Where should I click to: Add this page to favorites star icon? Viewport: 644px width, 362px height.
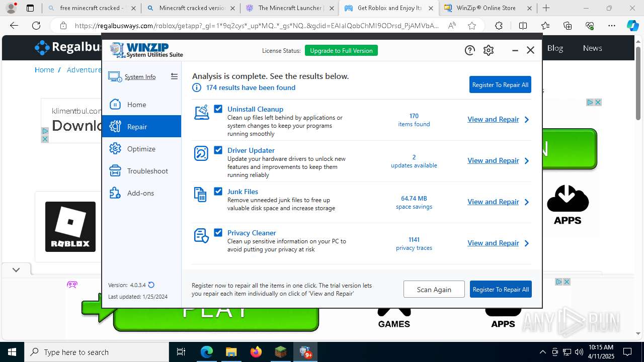[x=471, y=26]
